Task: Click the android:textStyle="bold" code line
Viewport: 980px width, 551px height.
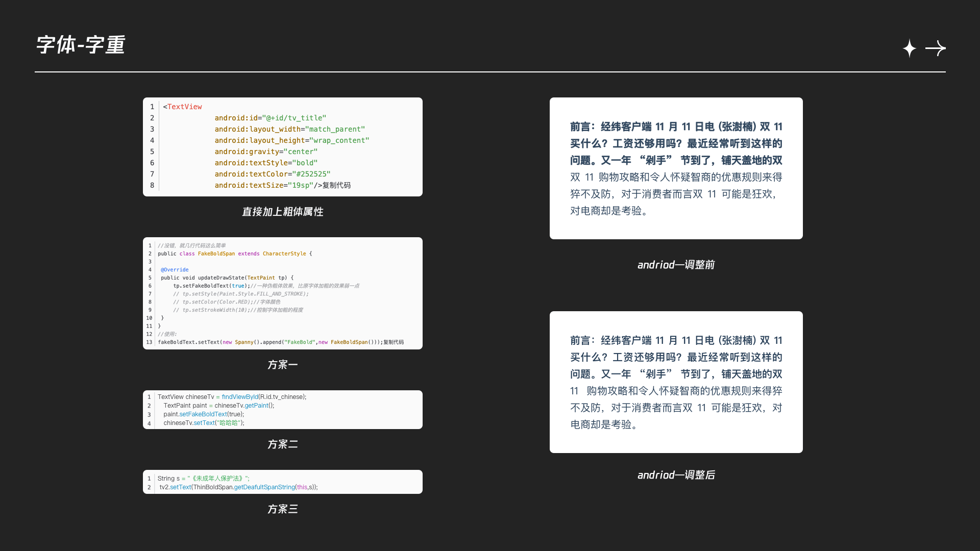Action: point(266,163)
